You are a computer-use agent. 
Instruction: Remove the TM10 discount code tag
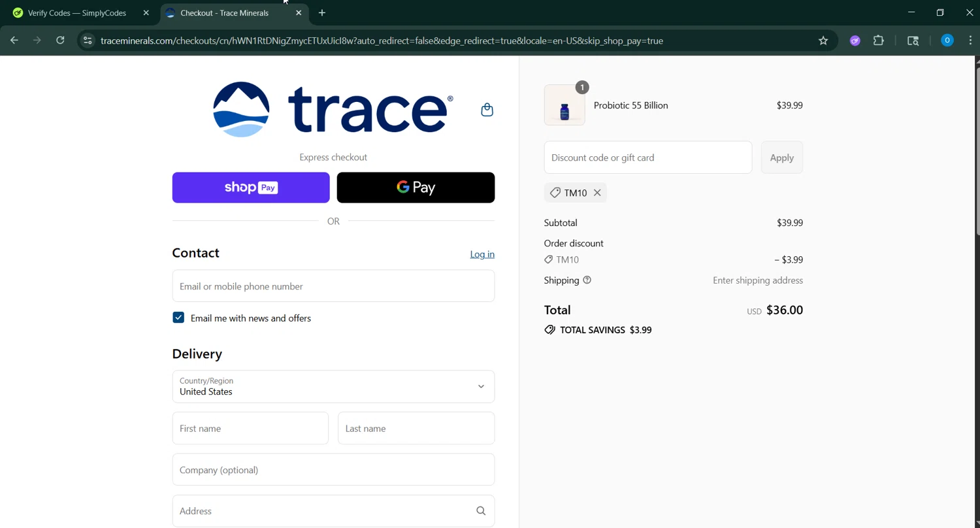click(x=597, y=193)
